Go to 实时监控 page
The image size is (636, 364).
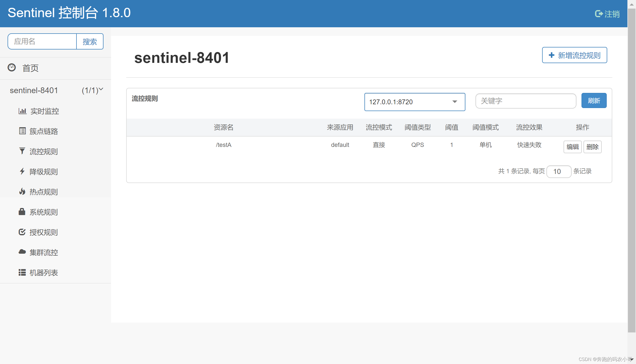45,111
